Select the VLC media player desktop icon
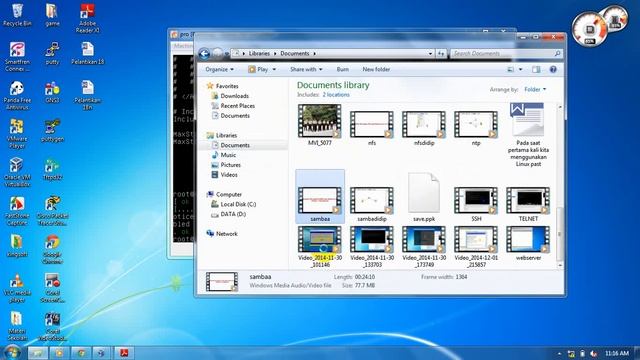The height and width of the screenshot is (360, 640). (x=17, y=288)
